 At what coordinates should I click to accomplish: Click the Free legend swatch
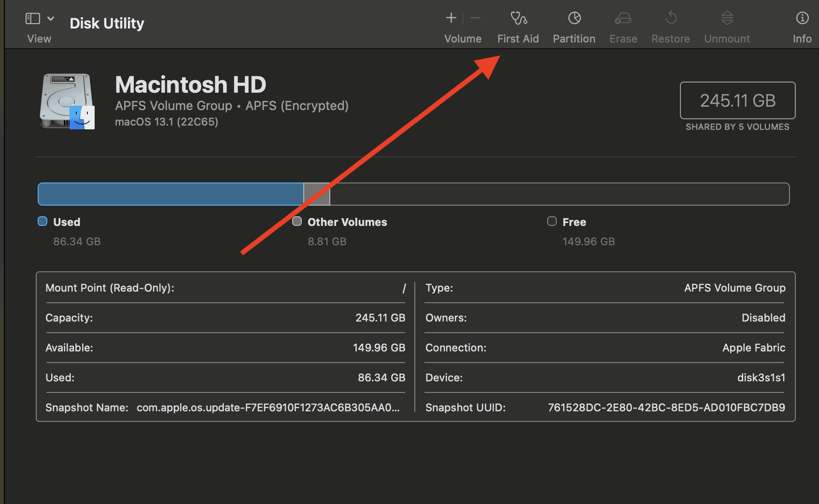pos(551,221)
